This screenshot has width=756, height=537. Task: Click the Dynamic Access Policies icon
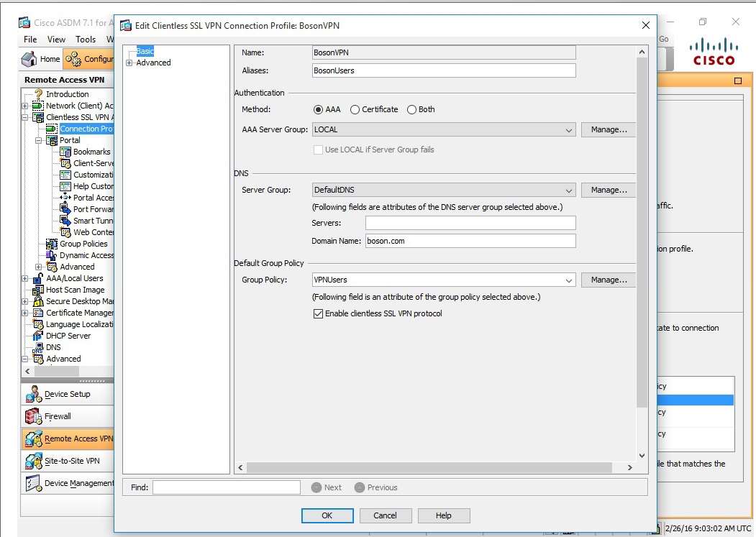tap(52, 255)
